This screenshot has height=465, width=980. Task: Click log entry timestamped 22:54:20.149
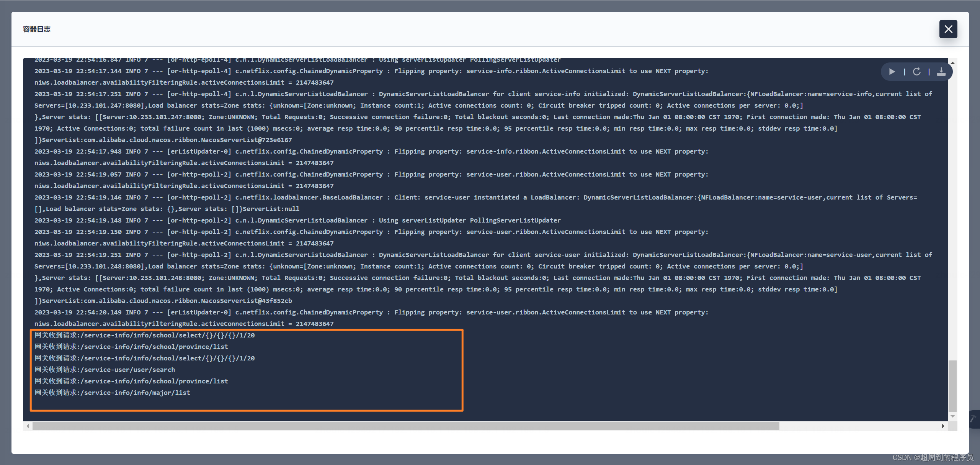(371, 312)
